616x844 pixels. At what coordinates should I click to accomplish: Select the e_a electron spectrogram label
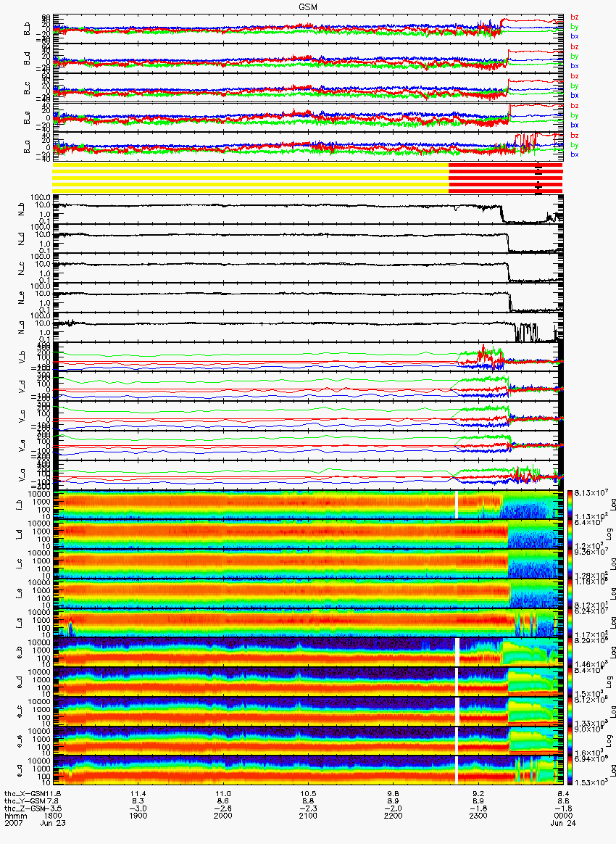[x=20, y=771]
